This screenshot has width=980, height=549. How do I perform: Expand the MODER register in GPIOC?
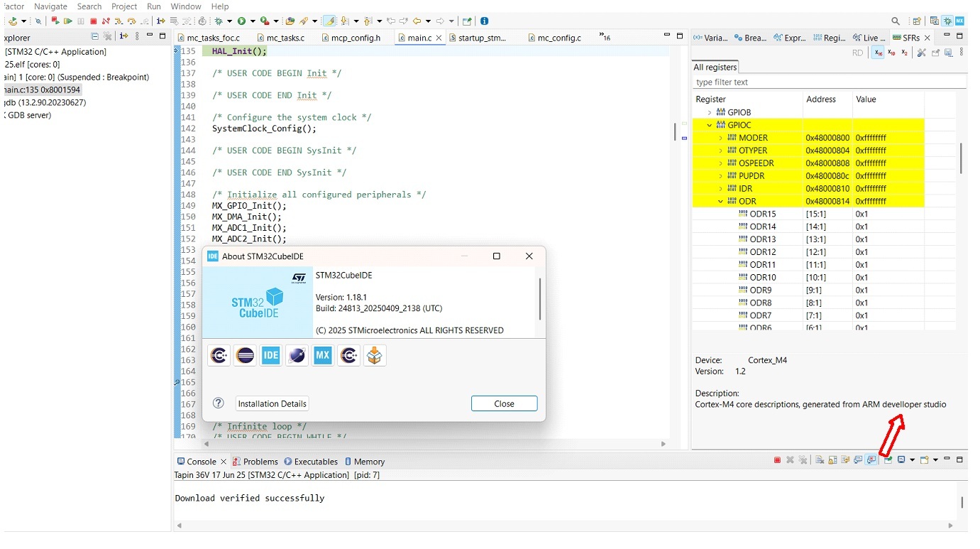click(720, 138)
